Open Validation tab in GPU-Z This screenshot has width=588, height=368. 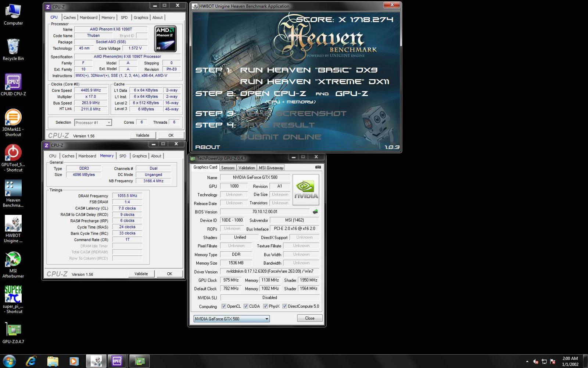coord(247,167)
